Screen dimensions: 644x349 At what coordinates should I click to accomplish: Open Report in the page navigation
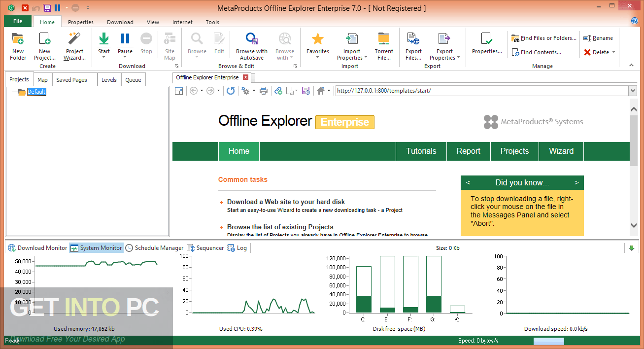(x=469, y=151)
